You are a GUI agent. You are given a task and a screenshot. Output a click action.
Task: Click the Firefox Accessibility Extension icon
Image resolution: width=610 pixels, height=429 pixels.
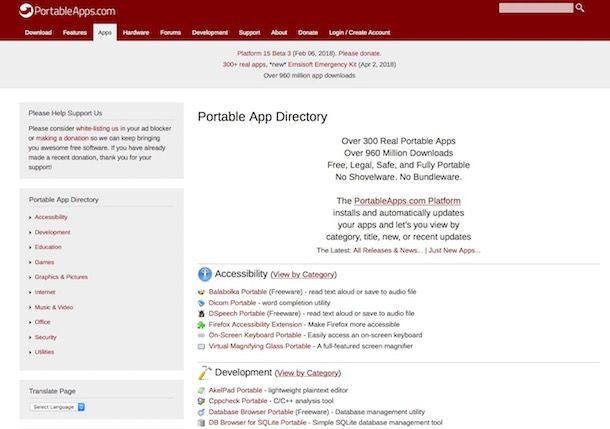201,324
